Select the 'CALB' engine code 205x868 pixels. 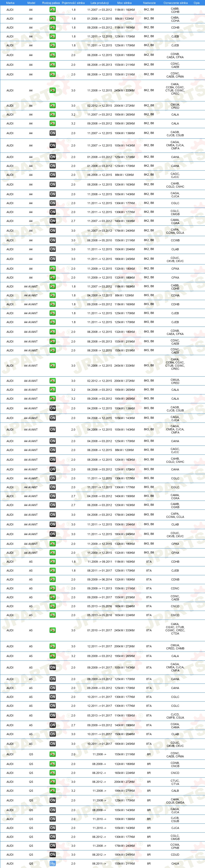[x=175, y=790]
